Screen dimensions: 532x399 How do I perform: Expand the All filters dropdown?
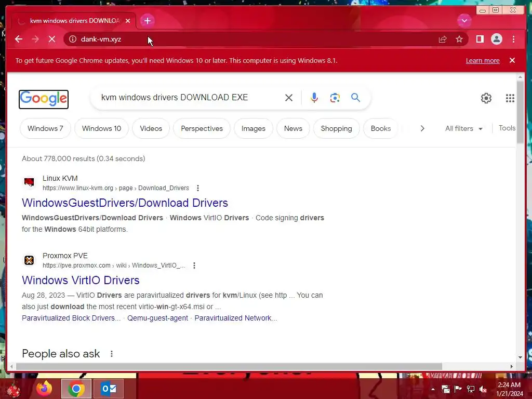[x=463, y=129]
